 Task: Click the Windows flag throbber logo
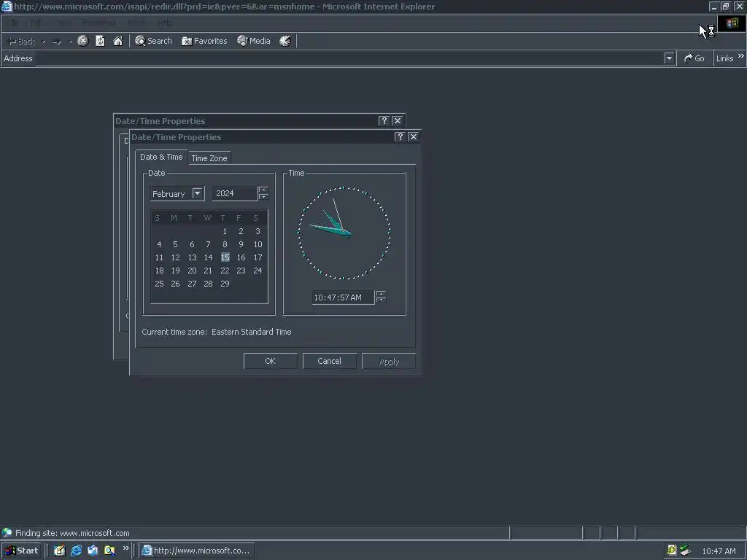click(732, 23)
